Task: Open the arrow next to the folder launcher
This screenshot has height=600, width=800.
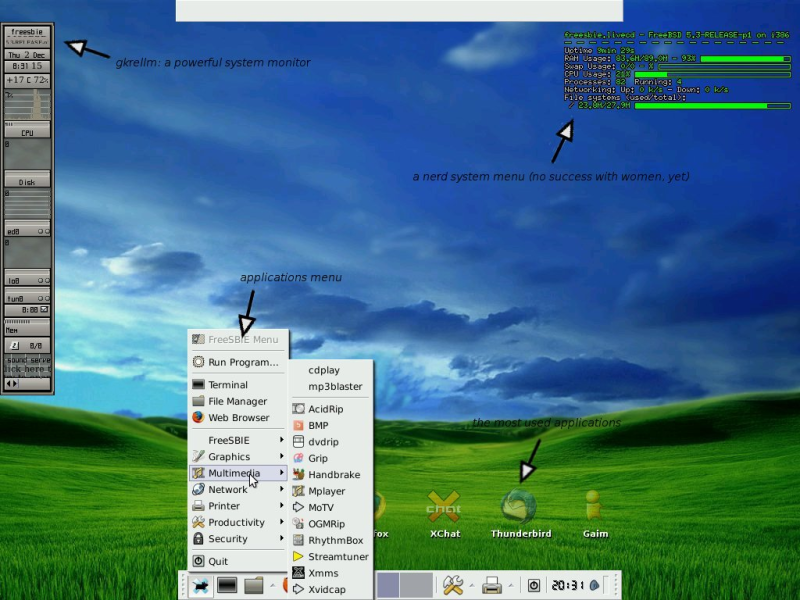Action: (x=272, y=585)
